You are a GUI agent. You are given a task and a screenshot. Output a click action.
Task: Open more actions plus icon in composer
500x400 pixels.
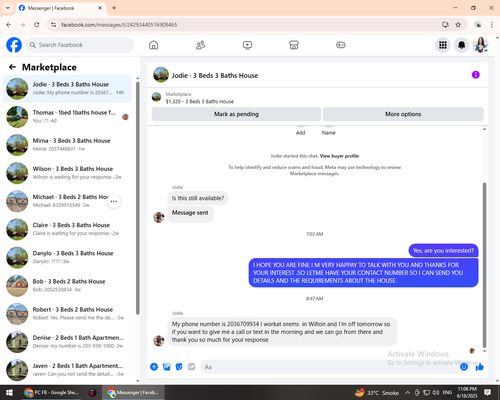coord(154,367)
